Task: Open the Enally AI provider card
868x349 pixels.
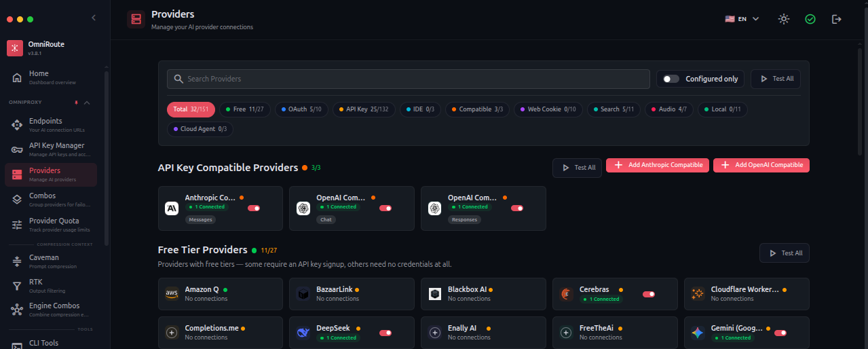Action: [483, 333]
